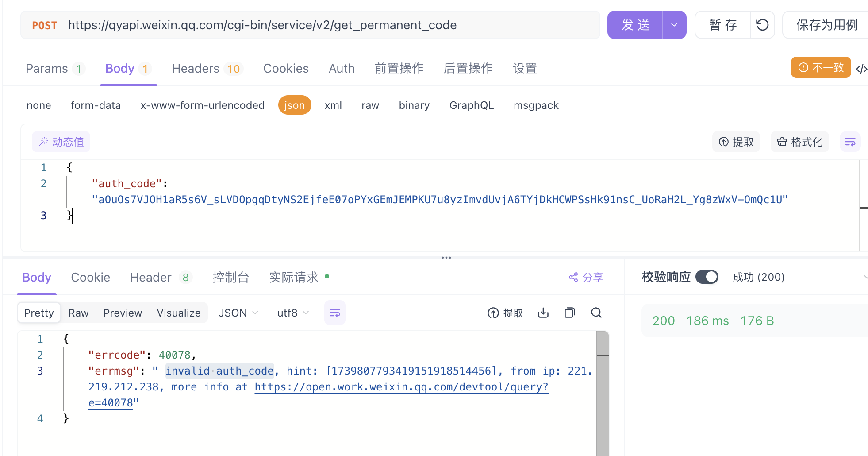Click the 不一致 inconsistency warning badge
Viewport: 868px width, 456px height.
tap(821, 67)
